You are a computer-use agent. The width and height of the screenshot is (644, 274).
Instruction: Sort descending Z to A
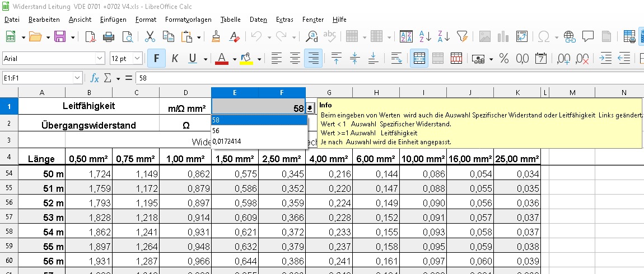pyautogui.click(x=444, y=37)
